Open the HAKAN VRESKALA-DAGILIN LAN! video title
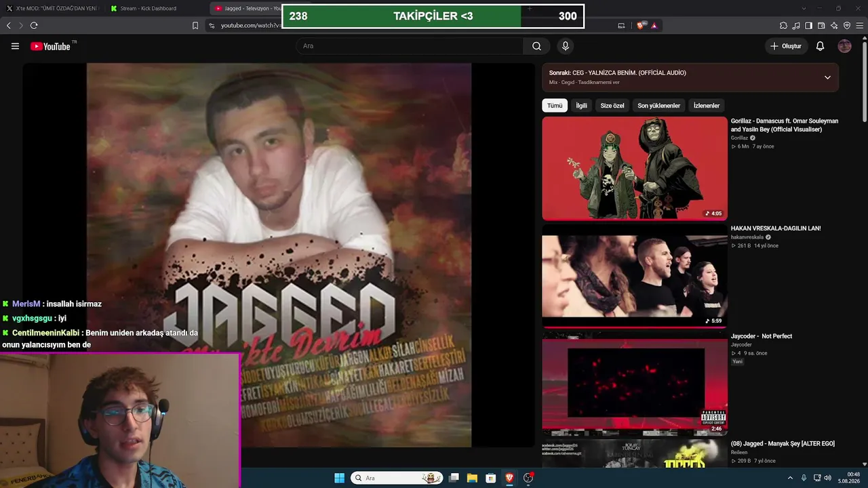This screenshot has width=868, height=488. point(776,228)
